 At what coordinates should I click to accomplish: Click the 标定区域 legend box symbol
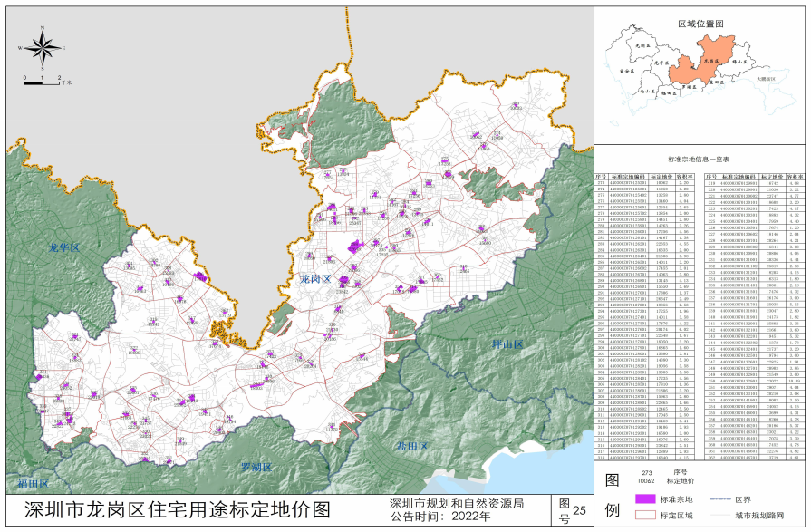pyautogui.click(x=643, y=515)
